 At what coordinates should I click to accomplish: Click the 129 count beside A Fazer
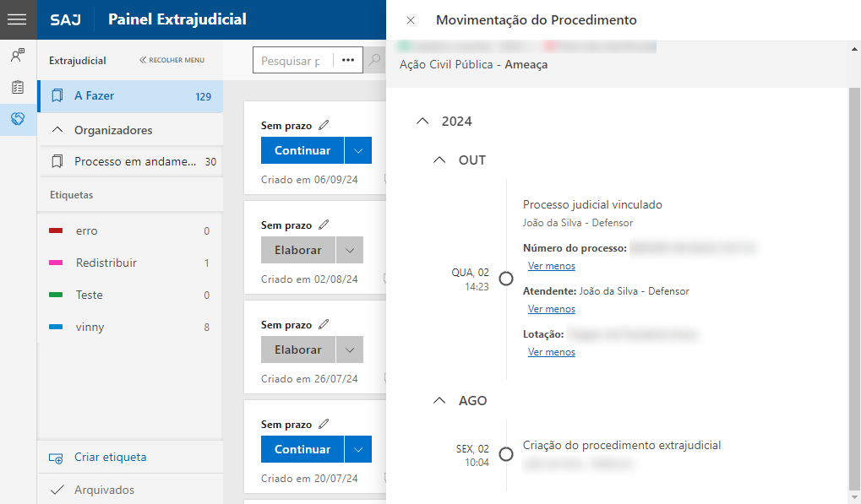pyautogui.click(x=203, y=96)
